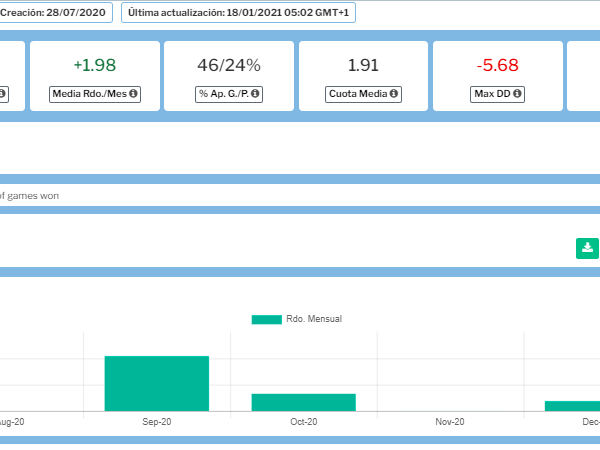This screenshot has height=450, width=600.
Task: Click the Sep-20 axis label
Action: point(157,422)
